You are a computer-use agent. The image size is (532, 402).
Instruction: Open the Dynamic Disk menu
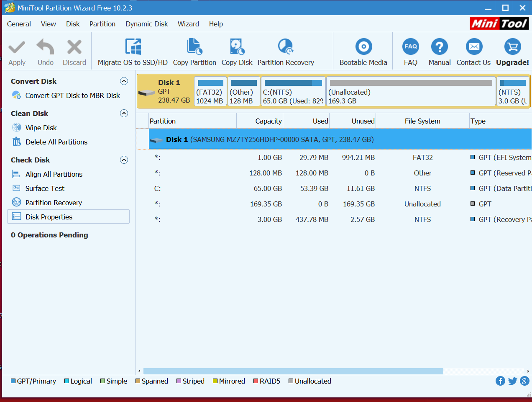(x=147, y=24)
